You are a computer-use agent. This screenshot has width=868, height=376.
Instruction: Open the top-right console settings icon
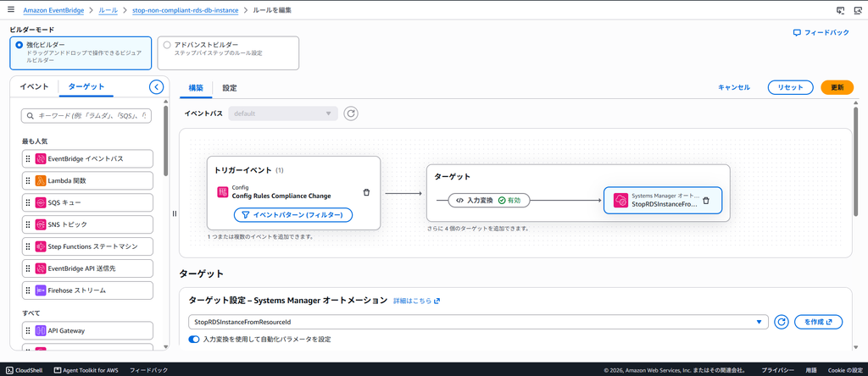858,10
